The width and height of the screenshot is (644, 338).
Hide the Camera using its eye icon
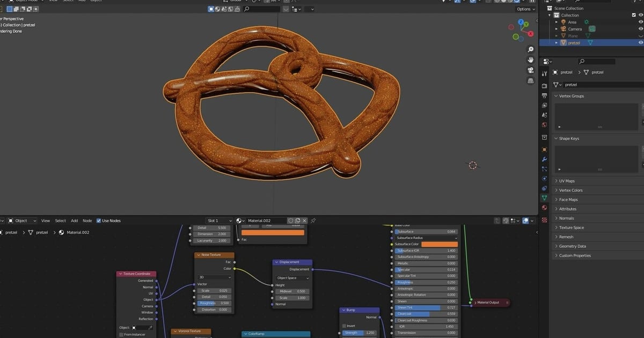641,28
